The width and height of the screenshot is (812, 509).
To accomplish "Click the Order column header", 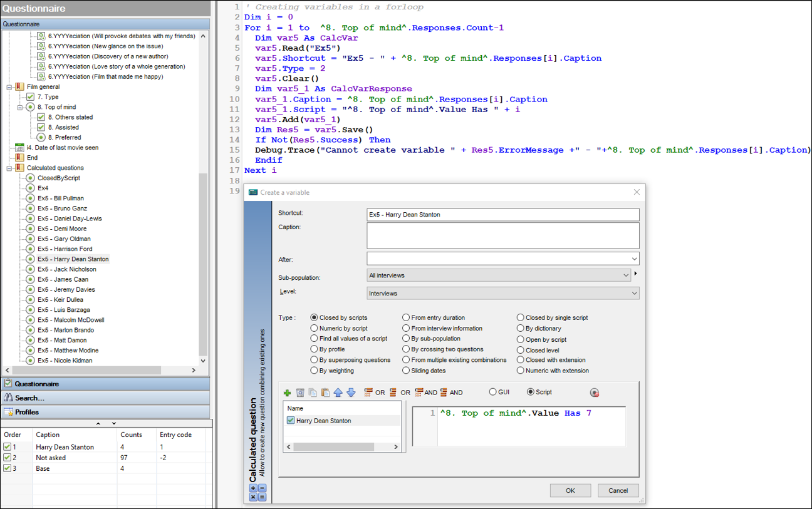I will point(16,434).
